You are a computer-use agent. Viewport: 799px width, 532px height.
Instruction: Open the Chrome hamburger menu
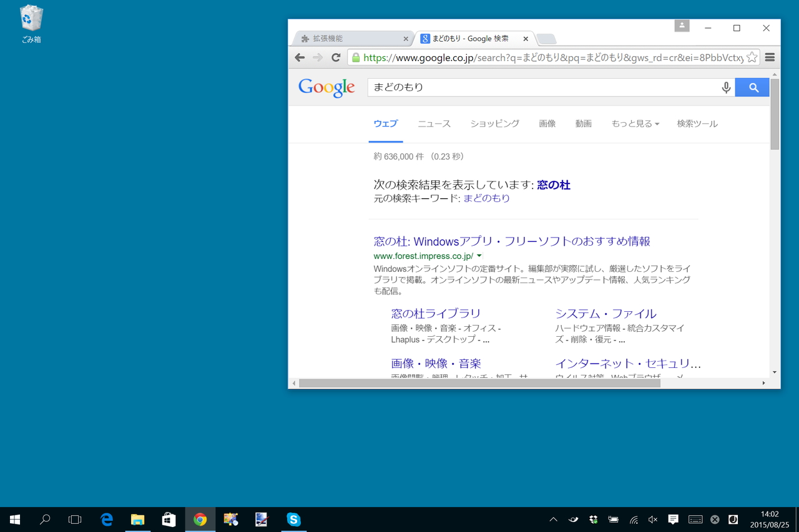(x=770, y=57)
